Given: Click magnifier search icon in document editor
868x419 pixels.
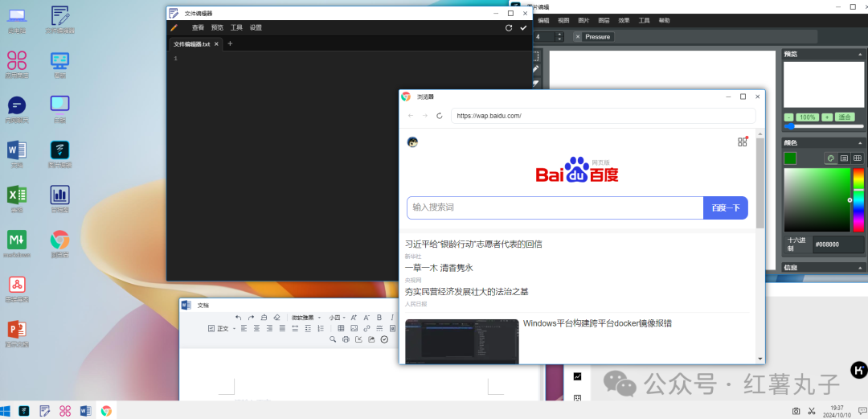Looking at the screenshot, I should click(333, 339).
